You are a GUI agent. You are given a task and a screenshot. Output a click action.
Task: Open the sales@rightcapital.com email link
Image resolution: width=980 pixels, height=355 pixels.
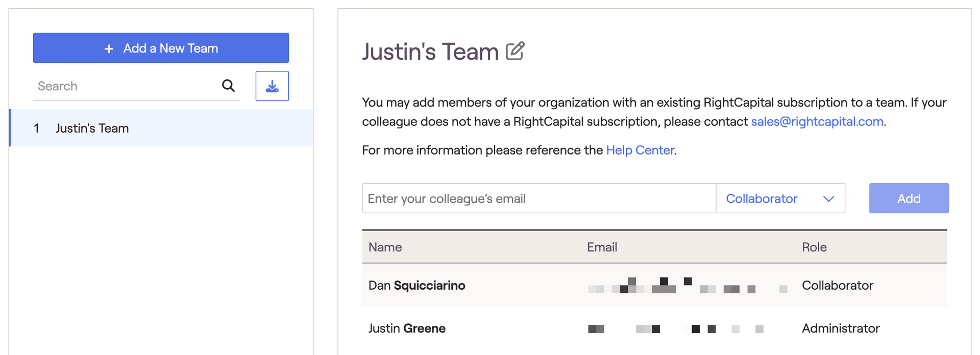(x=817, y=121)
